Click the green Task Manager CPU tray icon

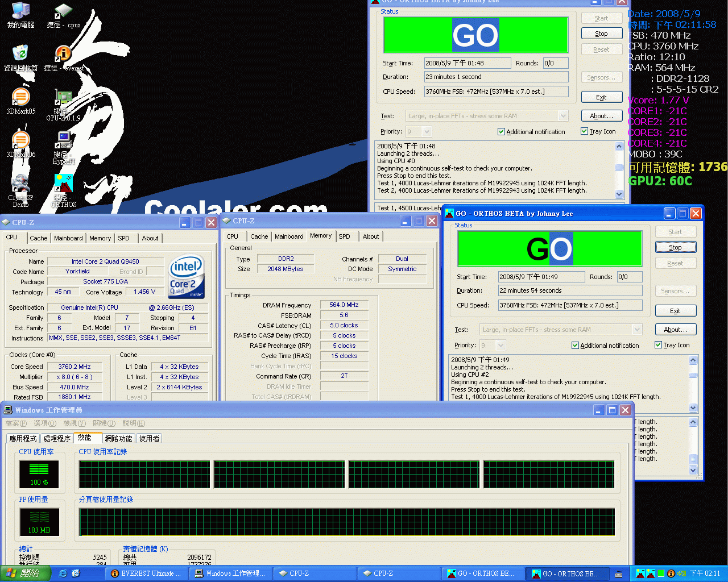click(661, 573)
